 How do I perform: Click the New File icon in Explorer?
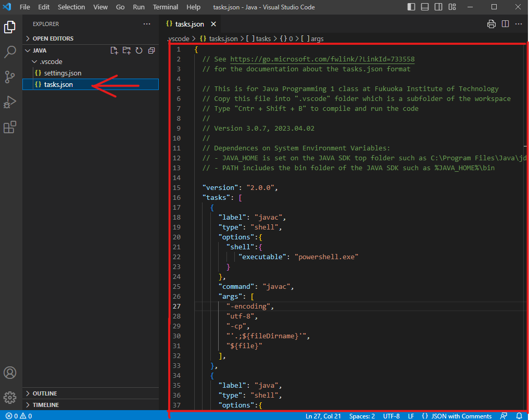click(x=114, y=50)
